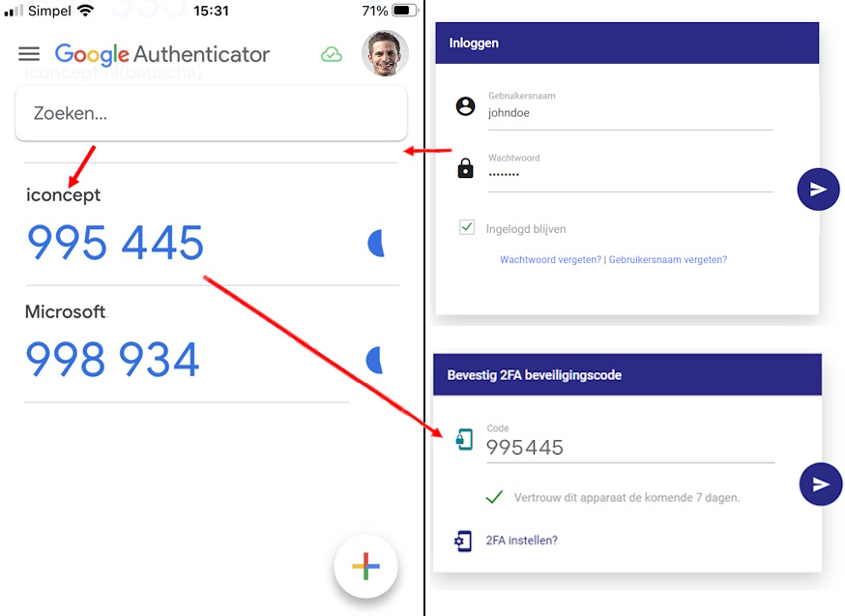Open the profile avatar photo
The height and width of the screenshot is (616, 845).
[x=385, y=53]
